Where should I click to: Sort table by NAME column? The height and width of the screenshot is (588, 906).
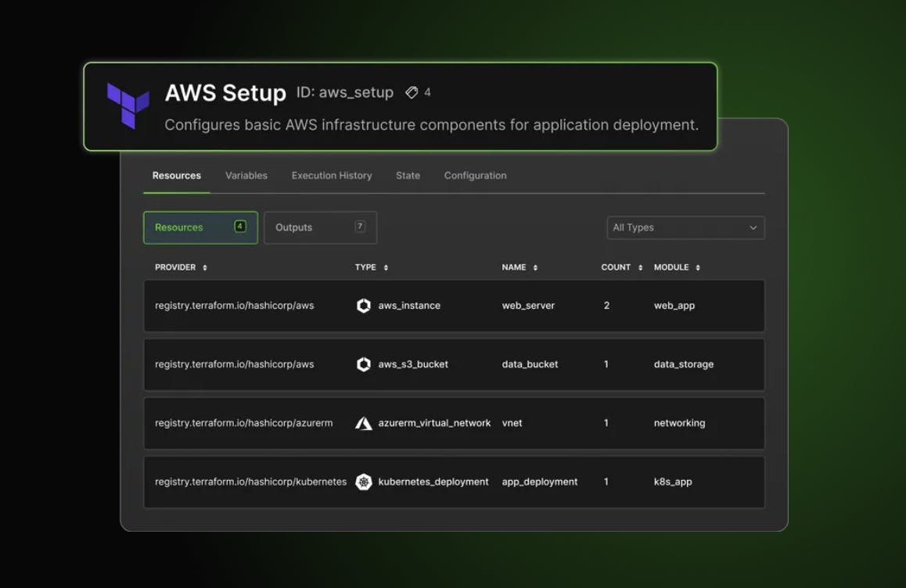(535, 267)
